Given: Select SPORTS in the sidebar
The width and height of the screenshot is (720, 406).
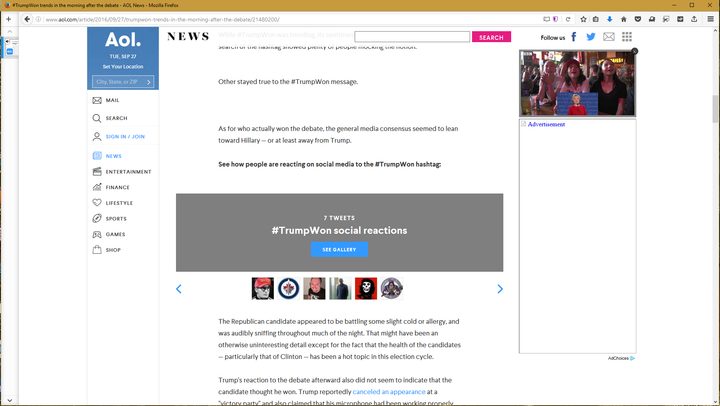Looking at the screenshot, I should [x=116, y=219].
